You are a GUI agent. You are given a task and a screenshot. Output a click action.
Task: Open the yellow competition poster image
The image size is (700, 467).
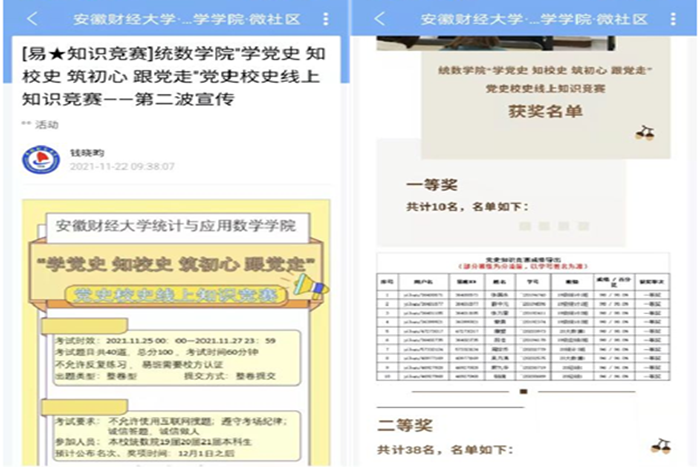176,333
